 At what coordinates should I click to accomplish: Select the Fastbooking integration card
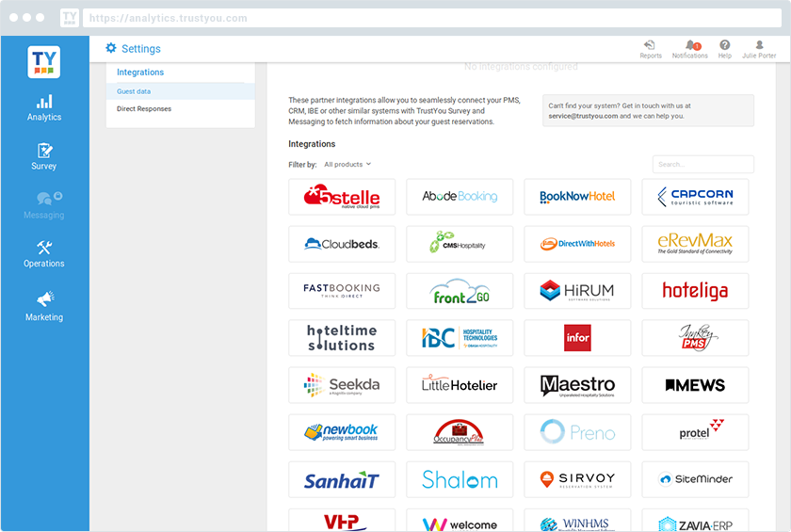342,291
